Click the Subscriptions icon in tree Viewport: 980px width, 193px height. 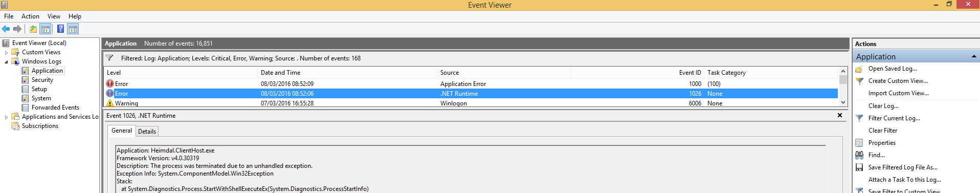[x=15, y=126]
